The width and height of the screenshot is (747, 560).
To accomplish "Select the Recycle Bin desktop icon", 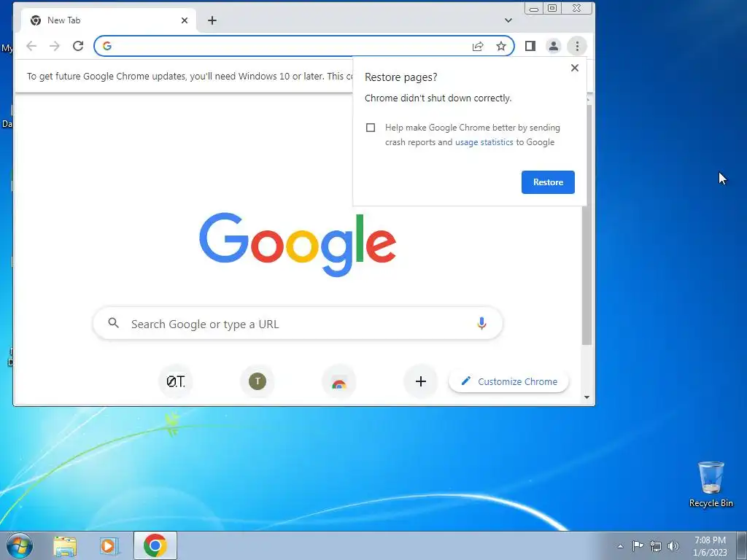I will 711,484.
